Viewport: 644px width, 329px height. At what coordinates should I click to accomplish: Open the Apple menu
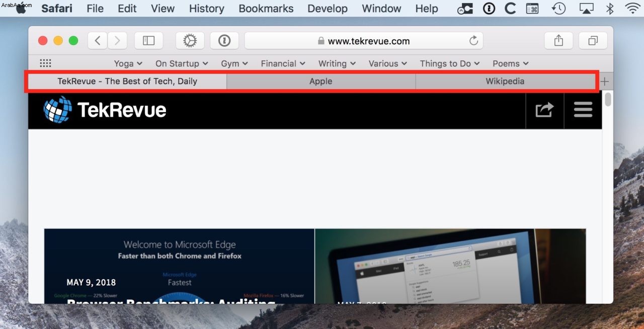[21, 9]
